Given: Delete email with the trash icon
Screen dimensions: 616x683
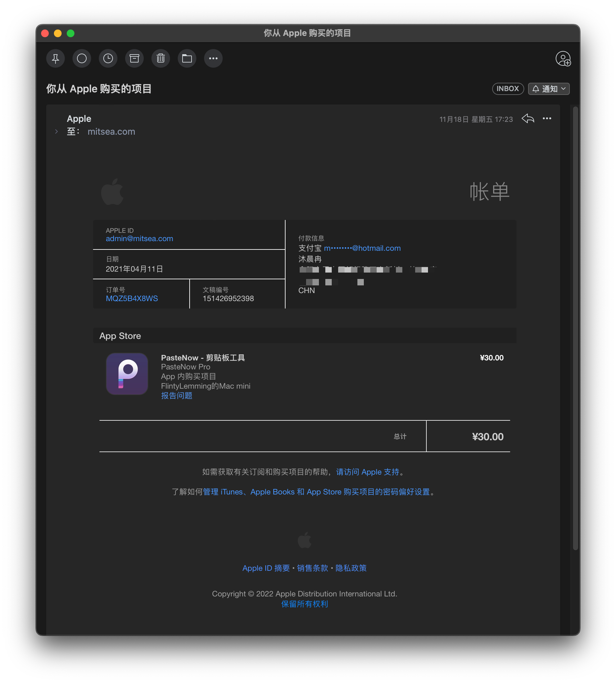Looking at the screenshot, I should [x=161, y=59].
